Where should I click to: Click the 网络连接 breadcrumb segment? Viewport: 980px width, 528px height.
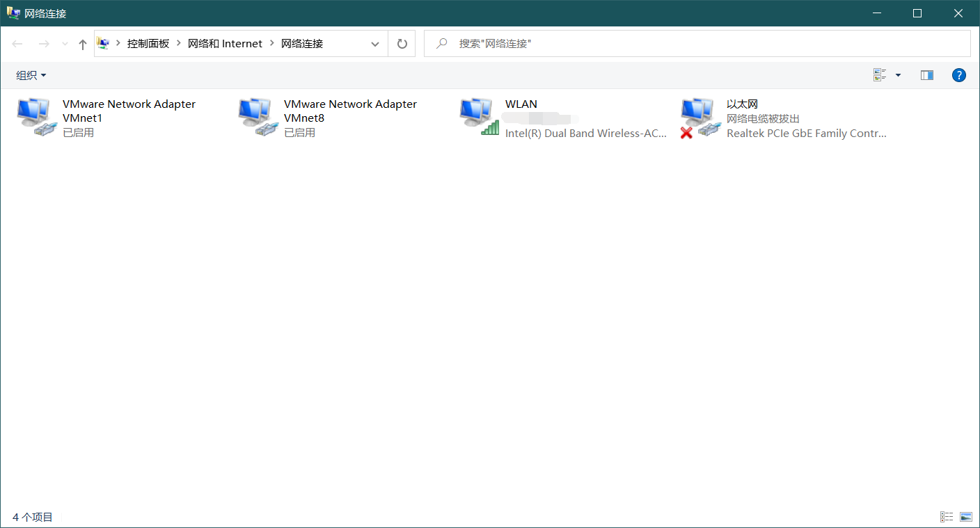tap(302, 44)
